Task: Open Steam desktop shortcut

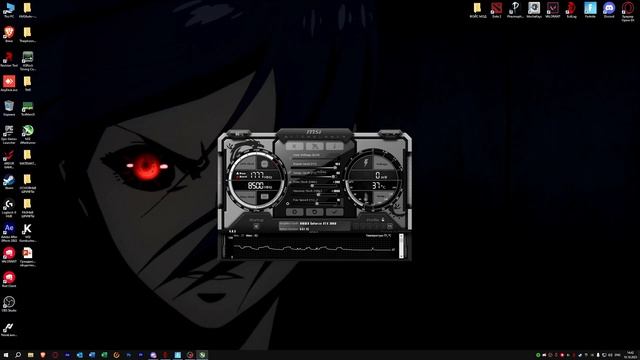Action: coord(9,181)
